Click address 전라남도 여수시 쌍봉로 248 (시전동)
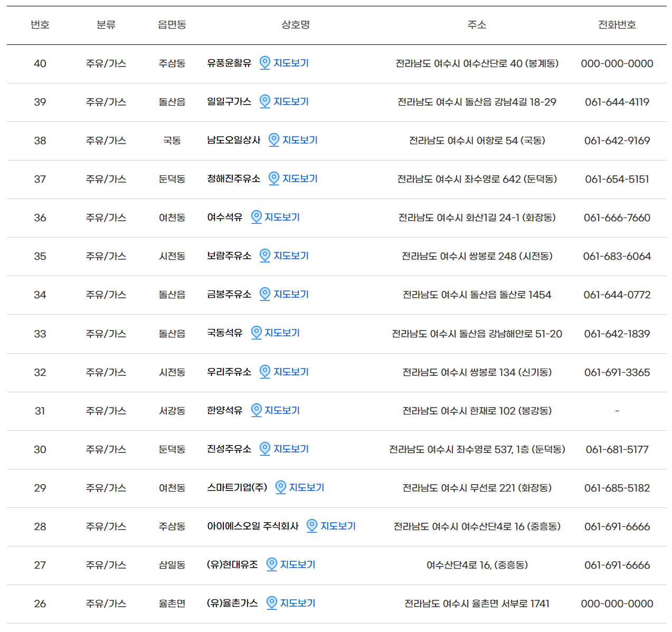 tap(477, 256)
